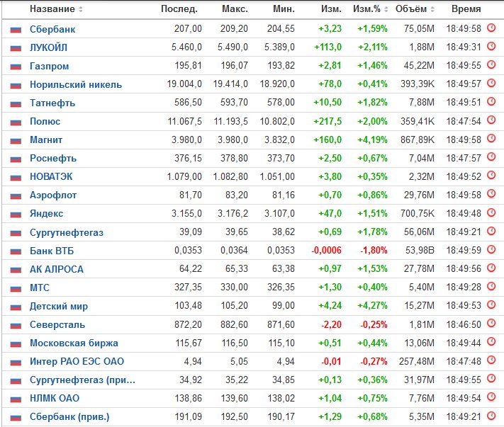Click the clock icon in the Сбербанк (прив.) row

[491, 416]
